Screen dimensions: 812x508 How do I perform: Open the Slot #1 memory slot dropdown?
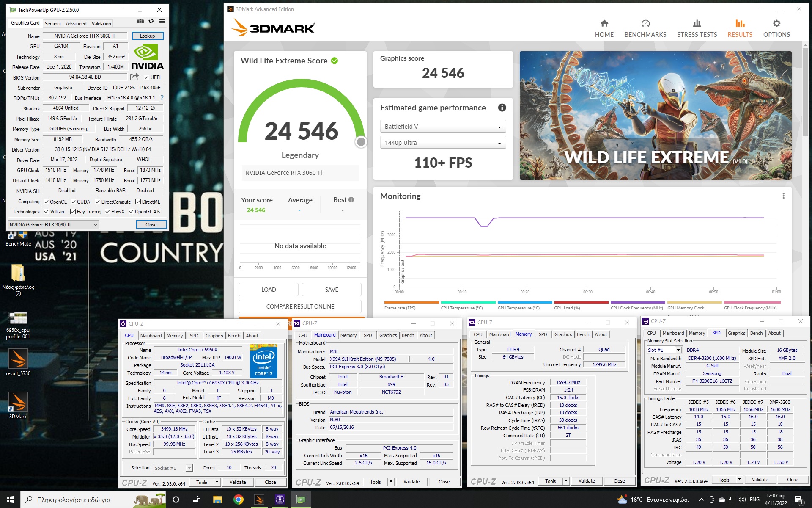click(x=664, y=350)
